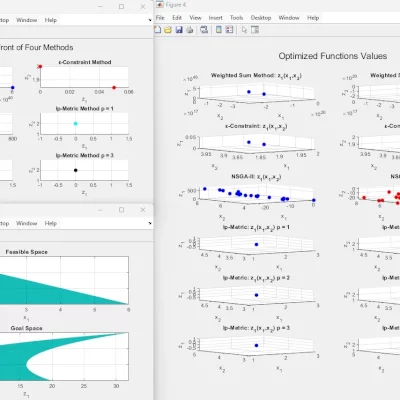400x400 pixels.
Task: Click 'Figure 4' window title text
Action: (176, 5)
